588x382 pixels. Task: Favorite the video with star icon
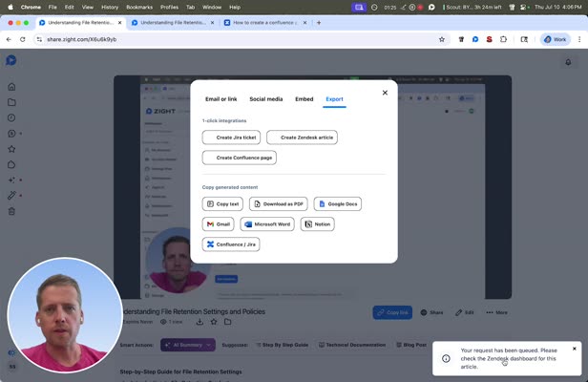(214, 322)
